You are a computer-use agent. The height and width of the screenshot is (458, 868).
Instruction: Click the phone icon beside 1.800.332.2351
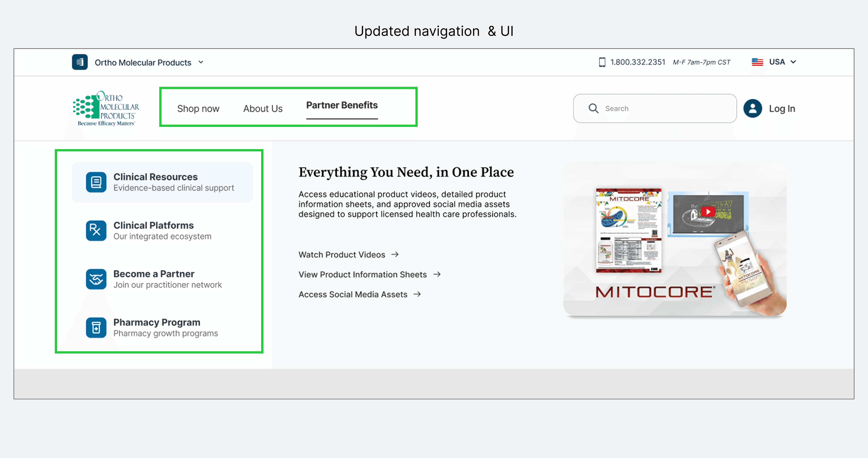click(x=602, y=62)
